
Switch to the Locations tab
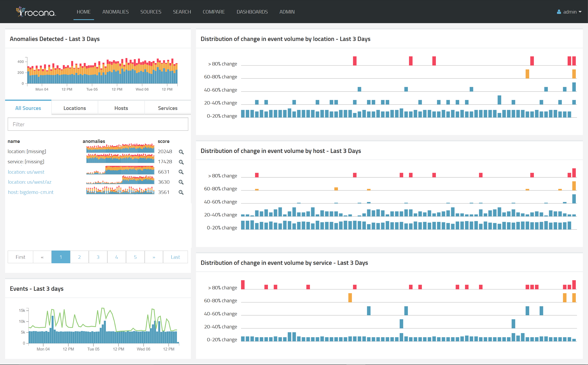pos(75,108)
